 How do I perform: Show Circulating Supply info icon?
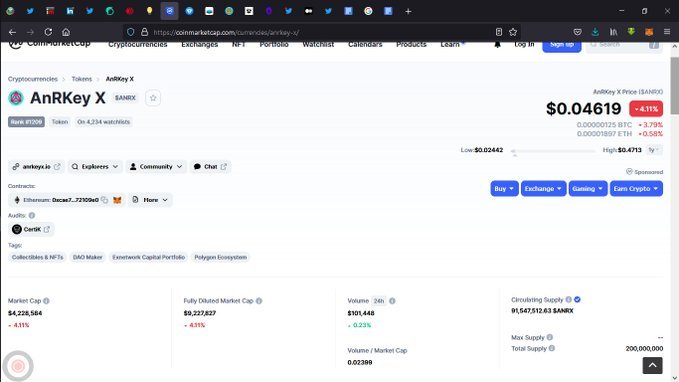(569, 299)
